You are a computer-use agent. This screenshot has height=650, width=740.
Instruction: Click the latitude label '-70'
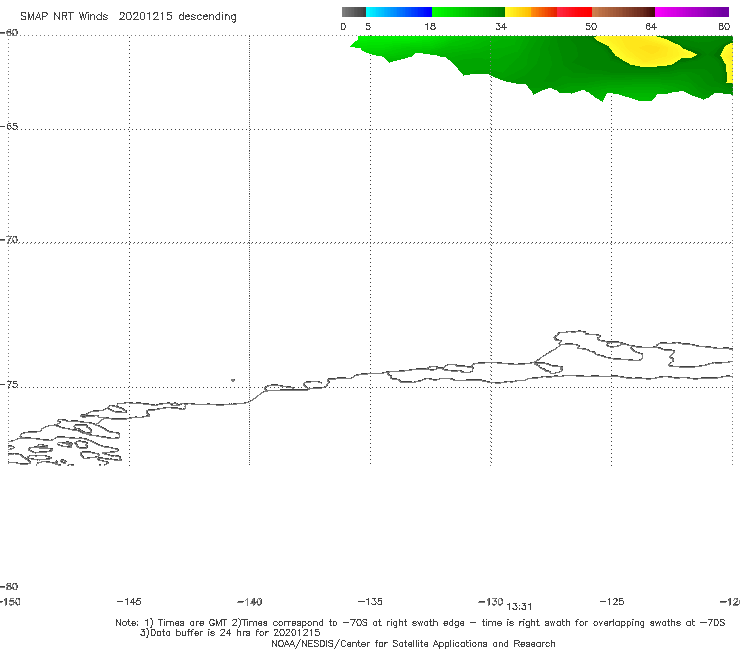pos(9,240)
